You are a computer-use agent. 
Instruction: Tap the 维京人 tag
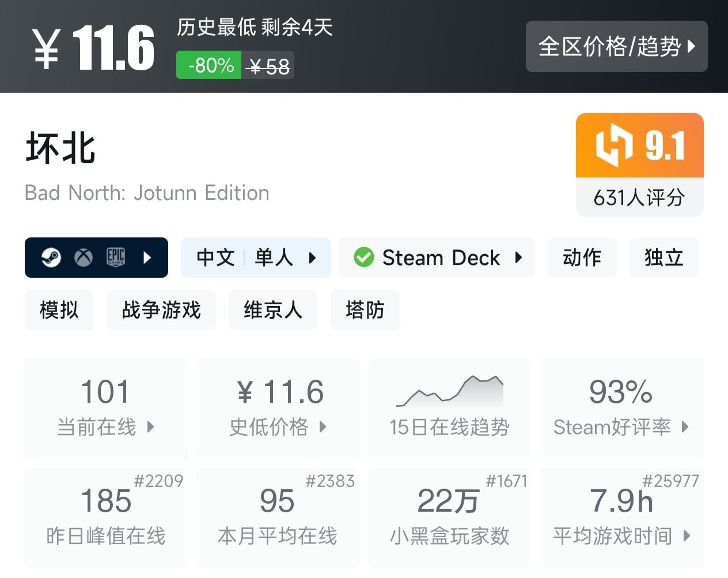pos(273,310)
